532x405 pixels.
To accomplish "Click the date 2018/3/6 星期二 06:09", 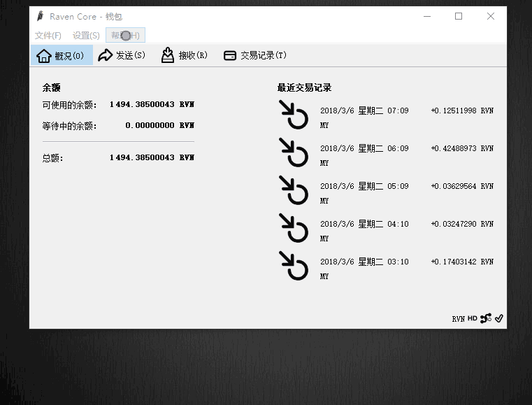I will [364, 148].
